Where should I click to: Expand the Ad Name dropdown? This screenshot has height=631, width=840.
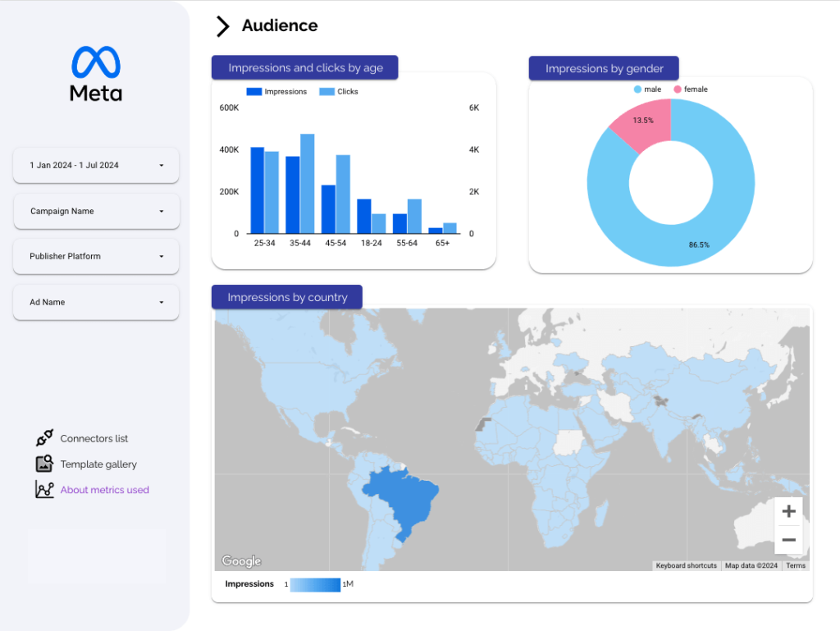tap(96, 302)
